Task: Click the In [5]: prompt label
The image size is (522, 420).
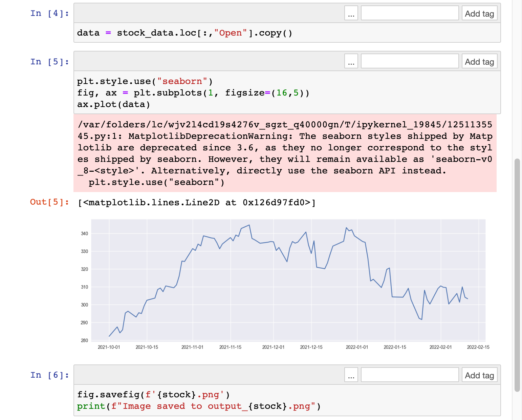Action: coord(50,62)
